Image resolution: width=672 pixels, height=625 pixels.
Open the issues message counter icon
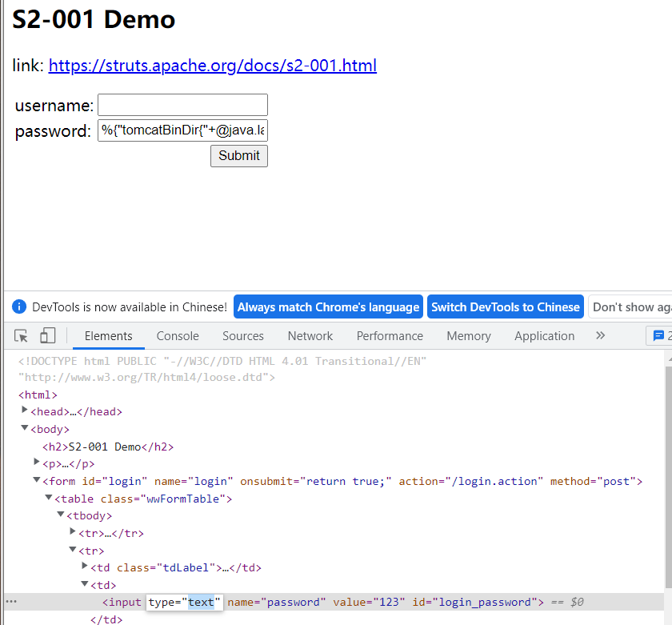[x=658, y=335]
